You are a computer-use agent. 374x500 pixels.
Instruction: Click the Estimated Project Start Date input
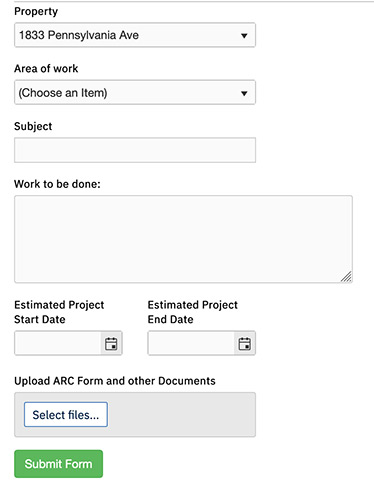[x=58, y=343]
